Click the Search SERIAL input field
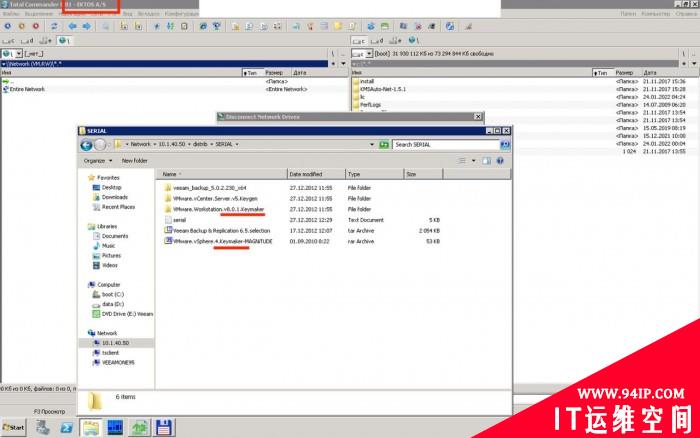 pos(446,145)
